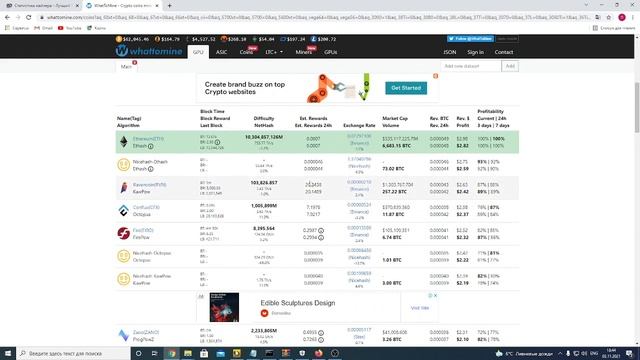
Task: Switch to the GPU tab
Action: pyautogui.click(x=198, y=52)
